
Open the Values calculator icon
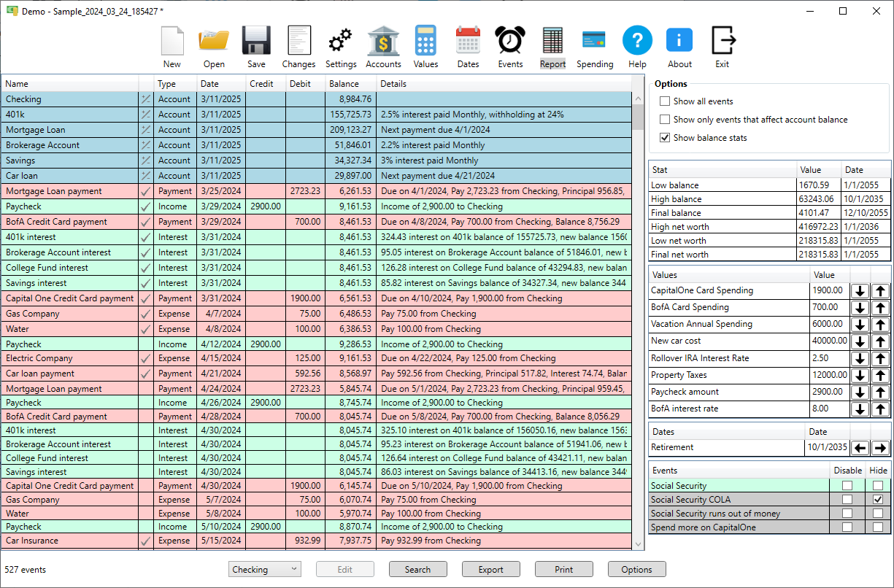[x=425, y=47]
